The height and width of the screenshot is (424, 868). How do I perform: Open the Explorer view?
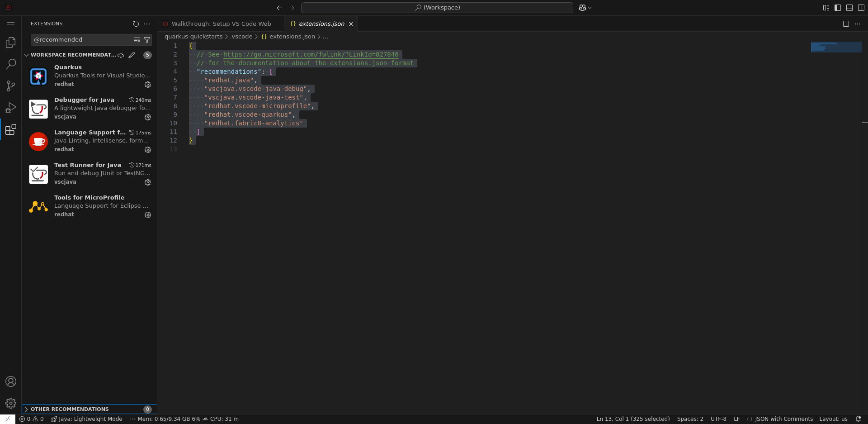pos(11,43)
